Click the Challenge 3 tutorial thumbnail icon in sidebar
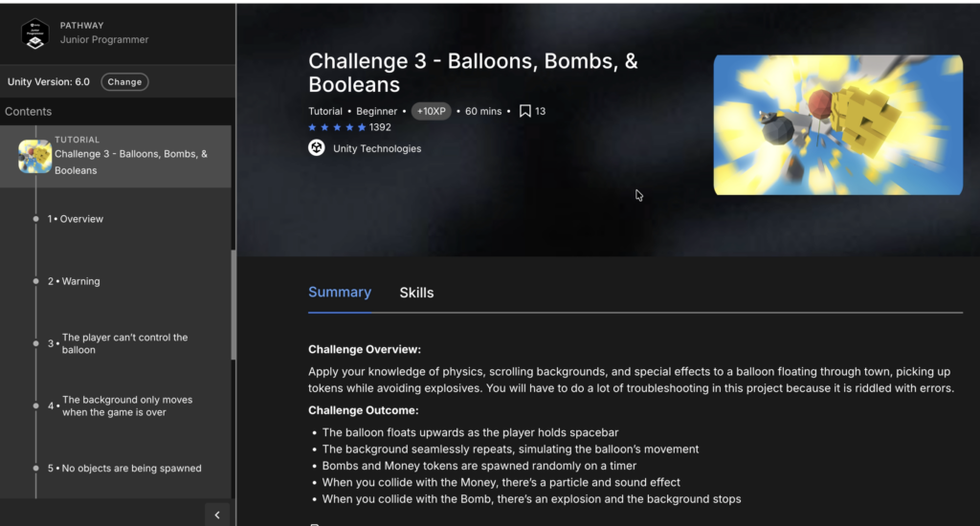The image size is (980, 526). coord(34,156)
